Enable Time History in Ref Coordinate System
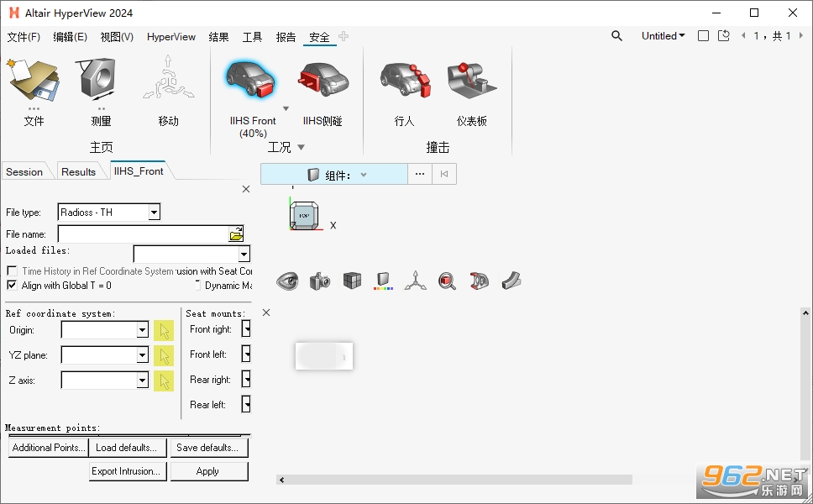 (x=12, y=270)
